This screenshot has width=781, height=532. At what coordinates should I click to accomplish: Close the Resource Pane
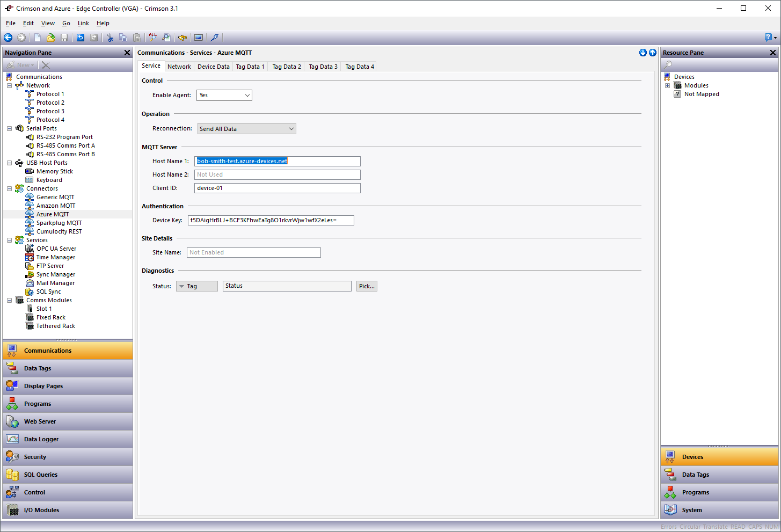click(773, 53)
